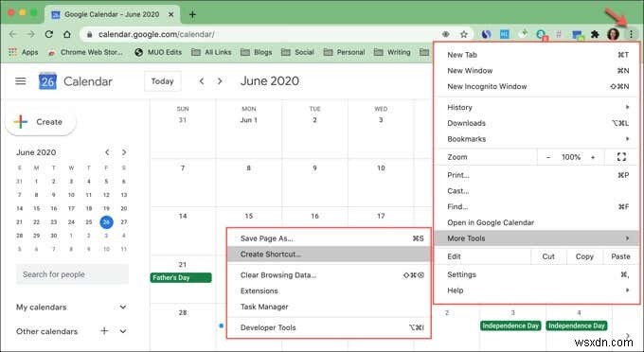
Task: Click the Today button
Action: click(x=162, y=81)
